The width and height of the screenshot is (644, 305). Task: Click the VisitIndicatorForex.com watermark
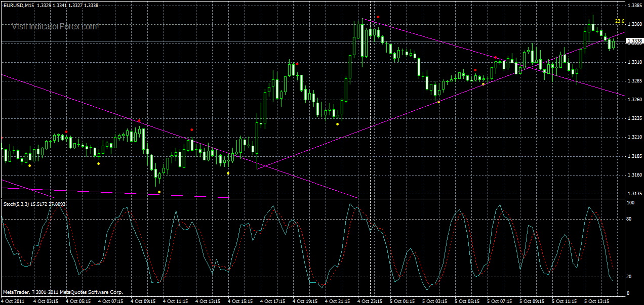click(x=56, y=25)
